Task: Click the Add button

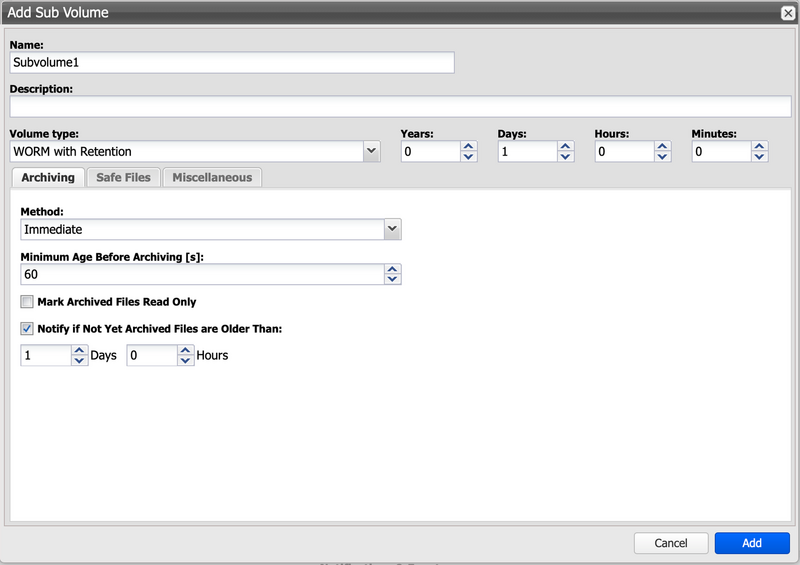Action: (x=752, y=543)
